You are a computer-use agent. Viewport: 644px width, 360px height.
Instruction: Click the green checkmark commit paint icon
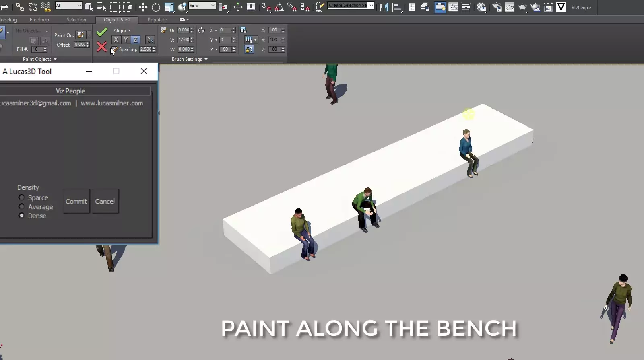pyautogui.click(x=102, y=32)
